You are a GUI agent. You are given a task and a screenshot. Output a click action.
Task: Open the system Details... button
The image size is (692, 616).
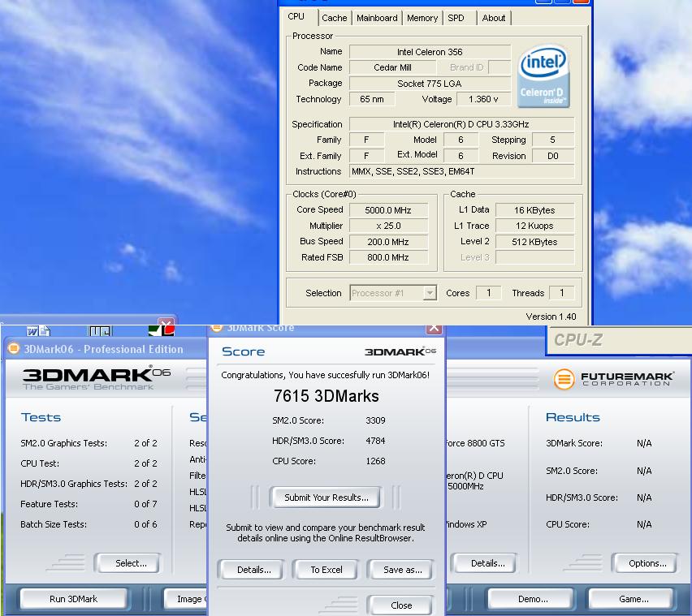click(x=485, y=563)
